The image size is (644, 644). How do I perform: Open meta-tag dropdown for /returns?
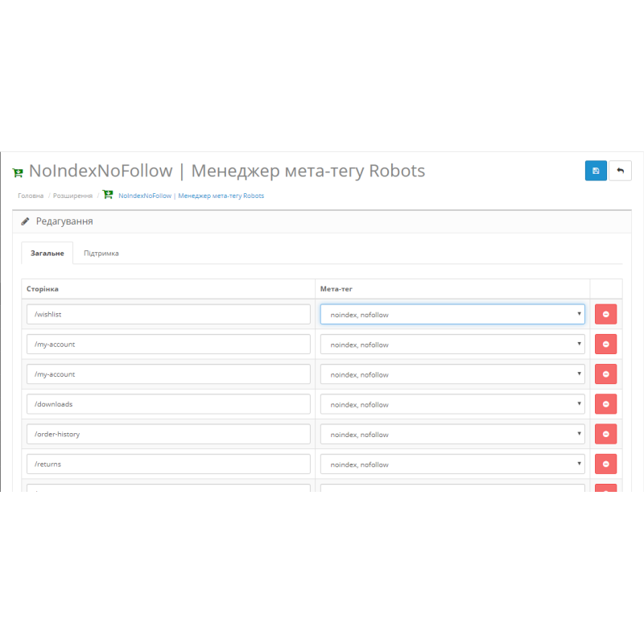click(452, 464)
